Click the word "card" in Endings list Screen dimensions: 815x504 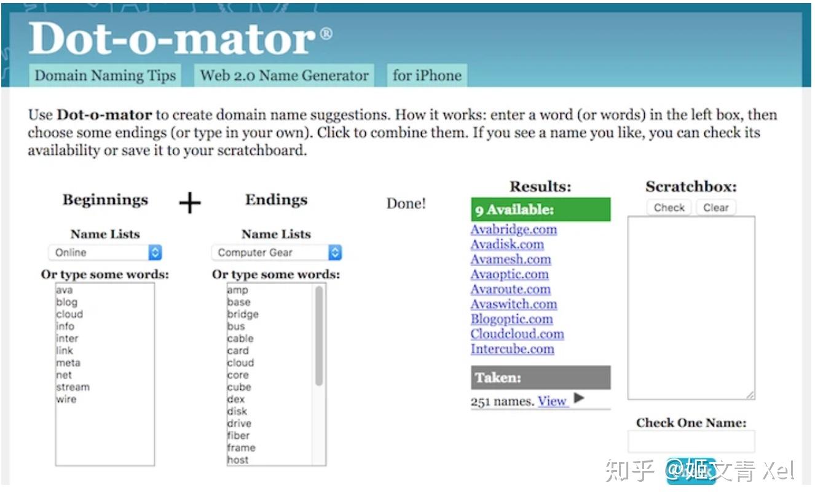click(x=238, y=351)
